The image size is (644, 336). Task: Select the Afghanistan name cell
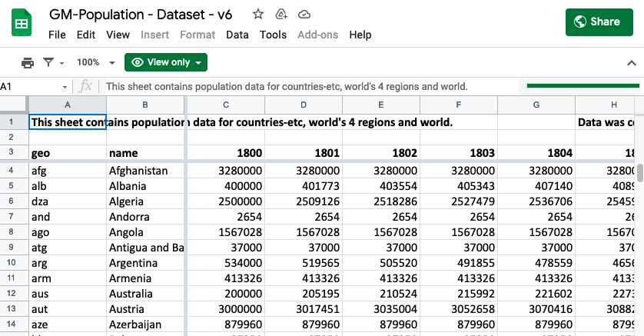pyautogui.click(x=145, y=170)
